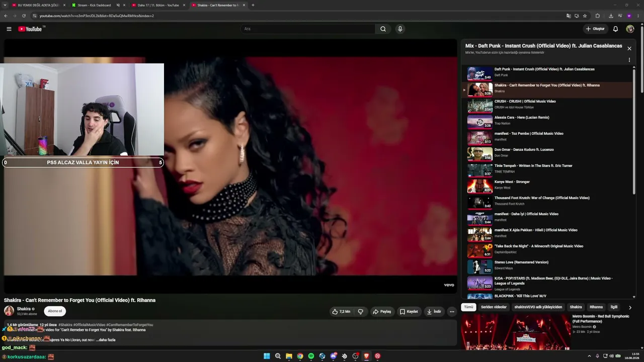644x362 pixels.
Task: Expand the system tray hidden icons
Action: click(589, 356)
